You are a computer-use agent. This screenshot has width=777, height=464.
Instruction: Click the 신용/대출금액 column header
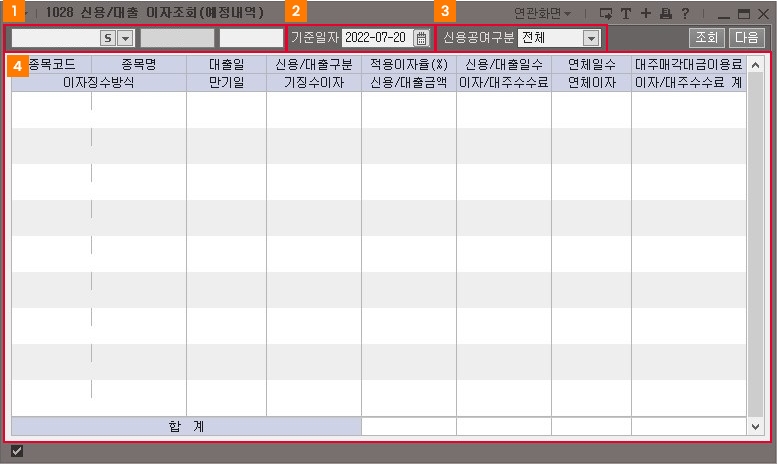[409, 82]
